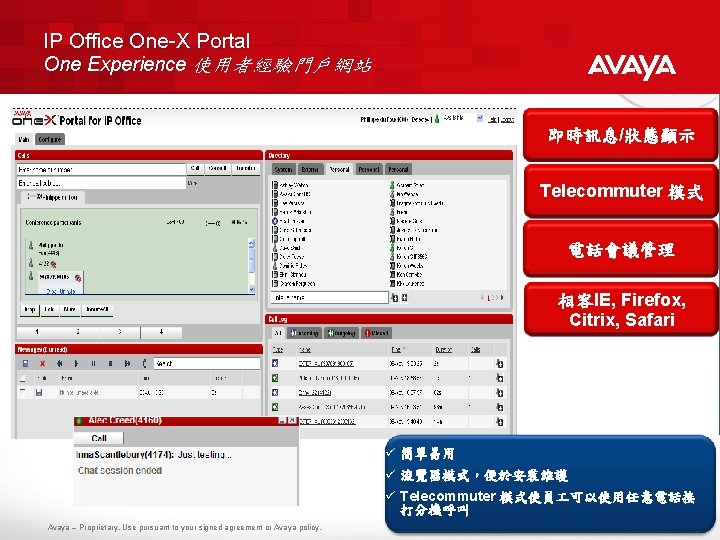Click the callback phone icon in Messages toolbar
The image size is (720, 540).
(144, 364)
